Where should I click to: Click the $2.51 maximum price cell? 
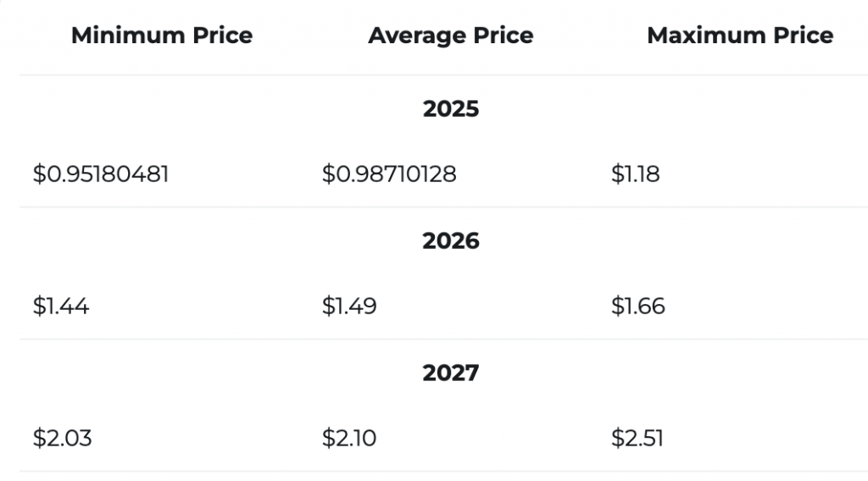click(x=637, y=438)
